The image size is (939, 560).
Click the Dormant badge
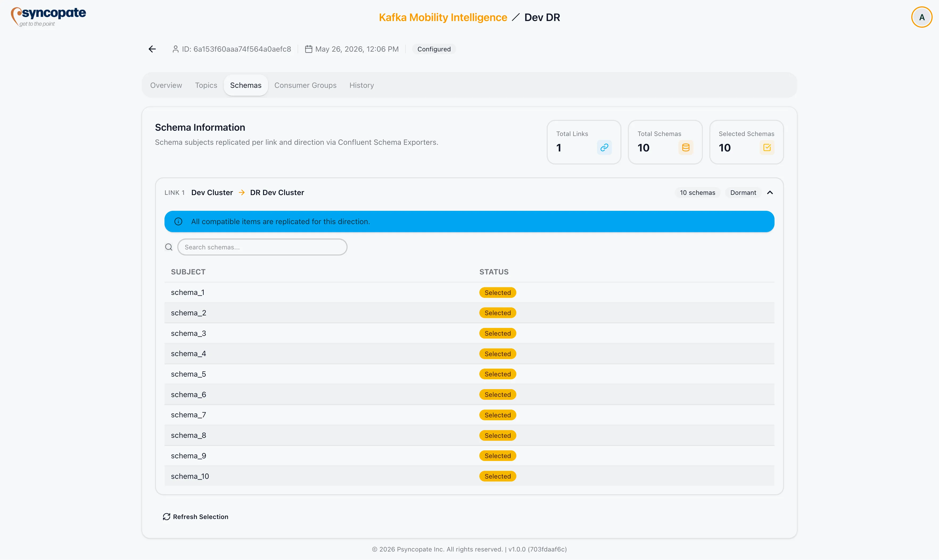coord(743,192)
